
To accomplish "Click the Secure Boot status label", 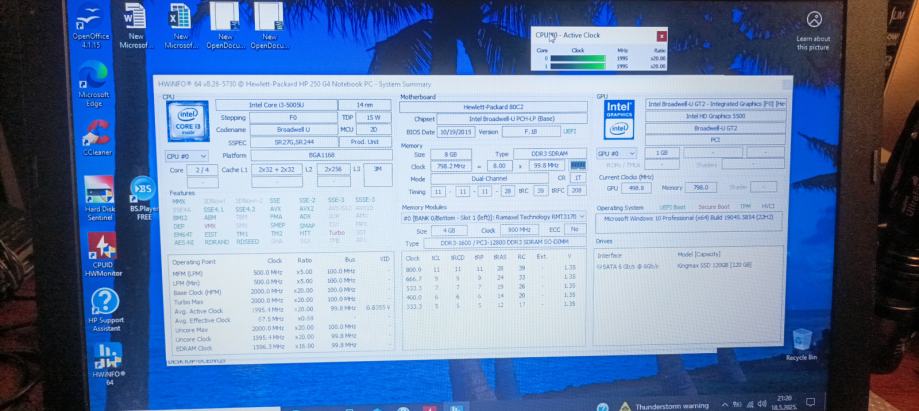I will click(712, 207).
